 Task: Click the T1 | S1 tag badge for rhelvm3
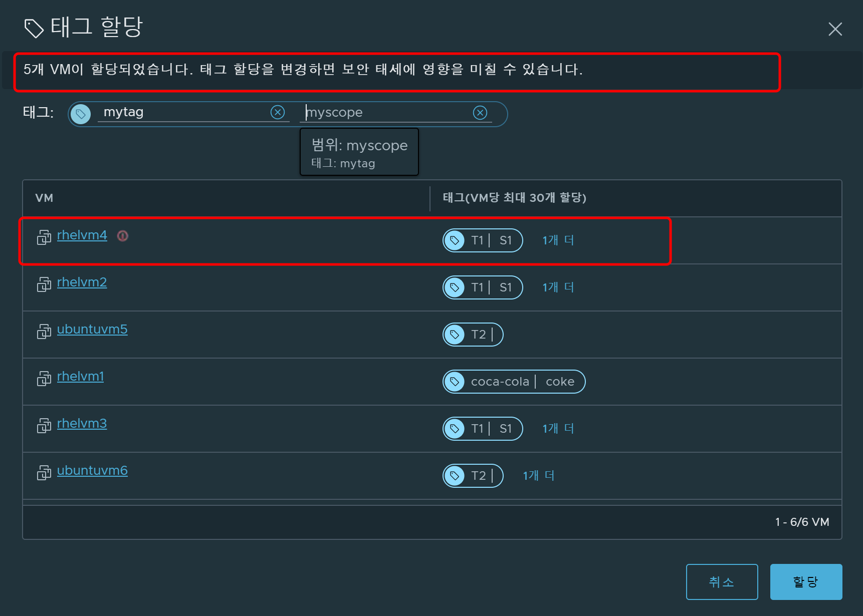click(x=483, y=429)
